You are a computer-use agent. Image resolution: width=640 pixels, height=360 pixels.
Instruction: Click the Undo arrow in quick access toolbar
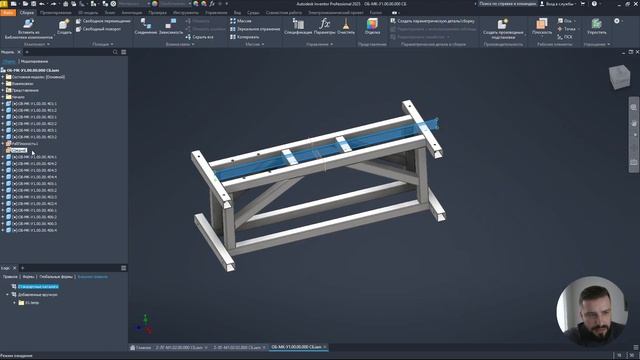tap(42, 4)
